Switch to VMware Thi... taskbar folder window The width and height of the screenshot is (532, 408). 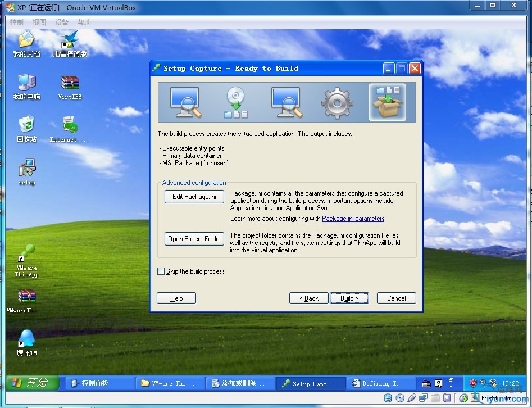click(x=170, y=383)
